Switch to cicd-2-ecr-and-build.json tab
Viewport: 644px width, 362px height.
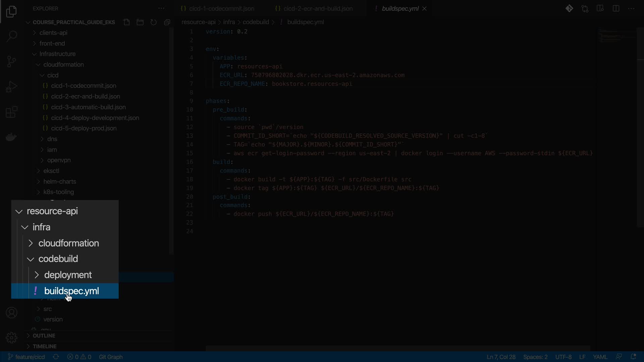tap(318, 9)
